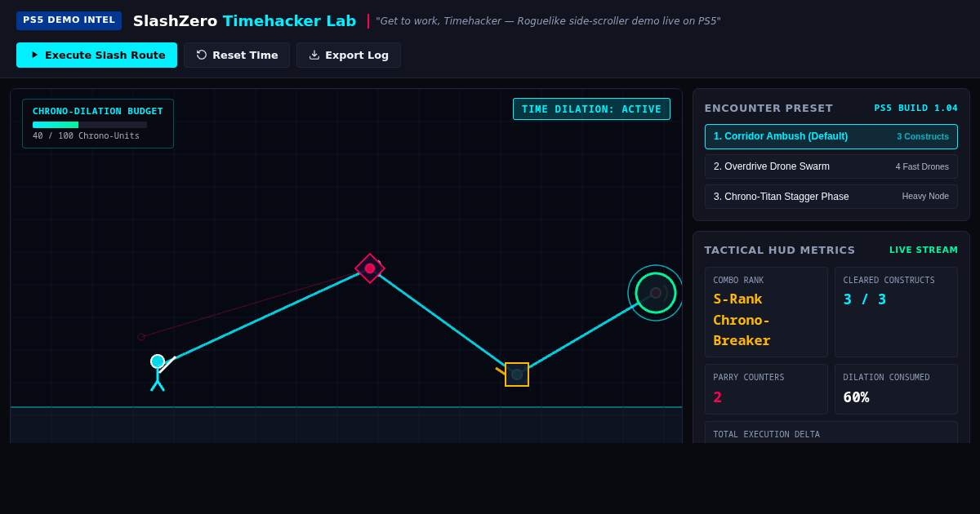The height and width of the screenshot is (514, 980).
Task: Click the orange square construct node
Action: (x=517, y=374)
